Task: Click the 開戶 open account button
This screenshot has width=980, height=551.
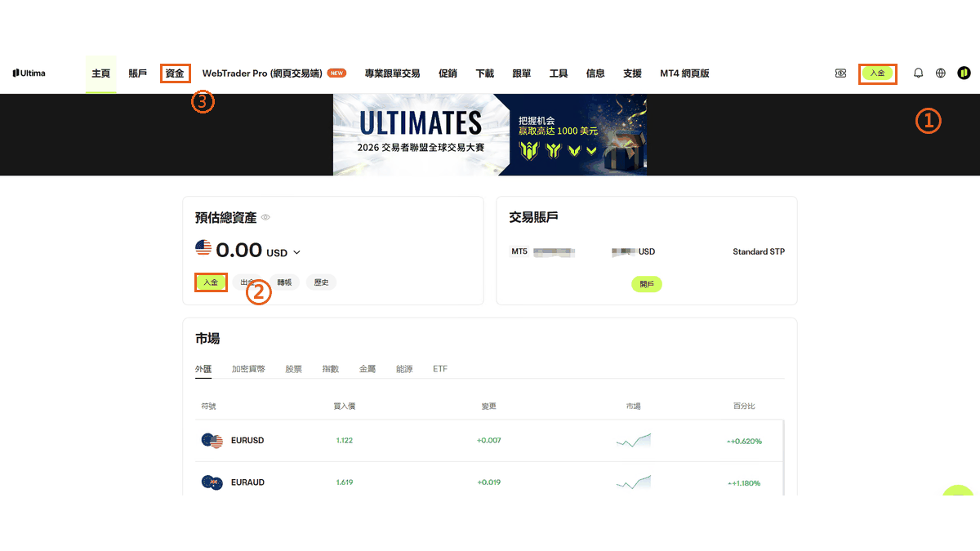Action: coord(647,284)
